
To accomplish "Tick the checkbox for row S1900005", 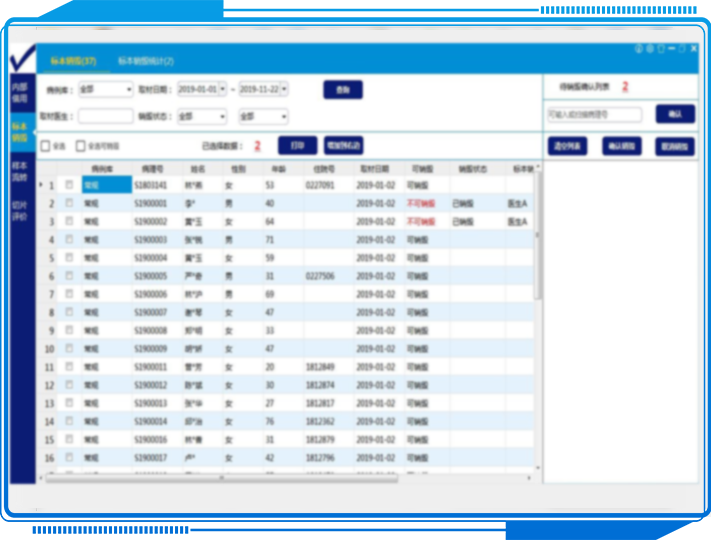I will click(69, 276).
